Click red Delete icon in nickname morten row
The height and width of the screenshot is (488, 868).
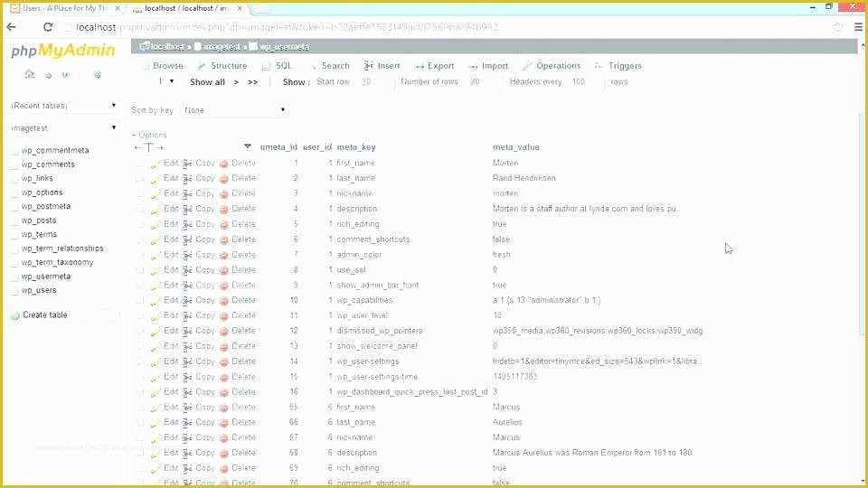223,194
